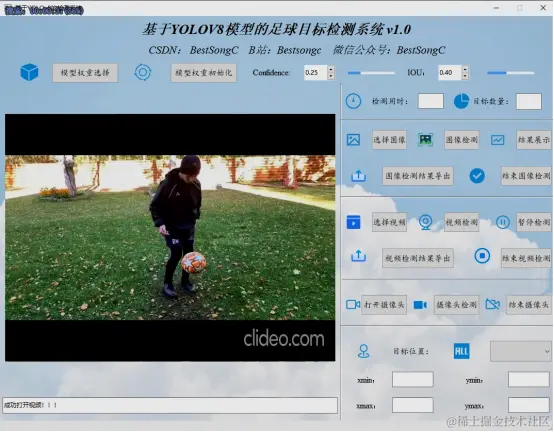Click the ymax field
The image size is (554, 432).
[529, 405]
